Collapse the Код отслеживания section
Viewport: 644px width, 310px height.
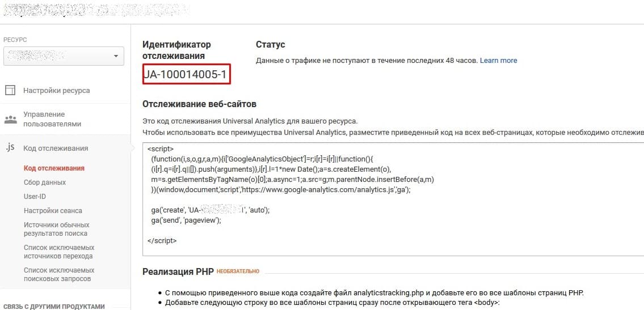56,148
